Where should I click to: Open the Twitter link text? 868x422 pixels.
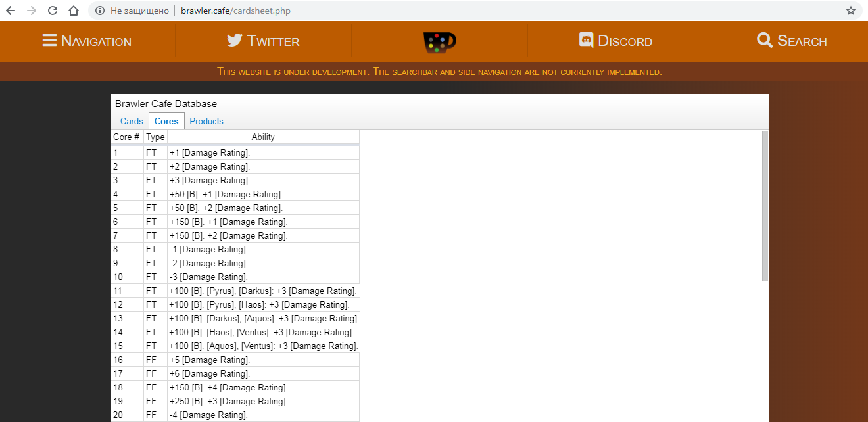click(x=273, y=41)
